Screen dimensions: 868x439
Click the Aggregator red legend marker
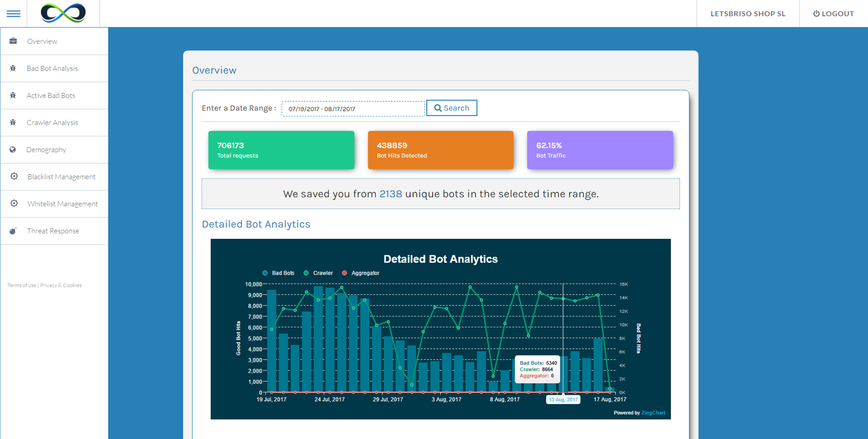(344, 273)
